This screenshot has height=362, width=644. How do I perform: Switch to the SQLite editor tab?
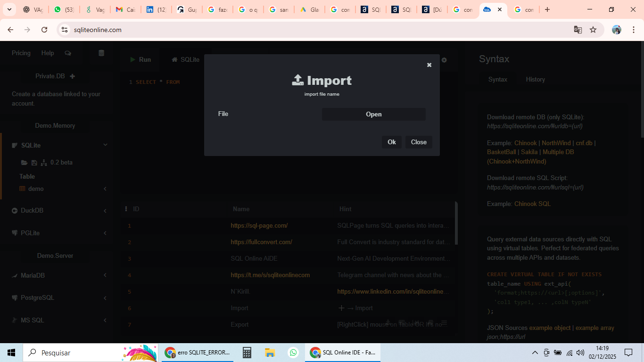185,59
